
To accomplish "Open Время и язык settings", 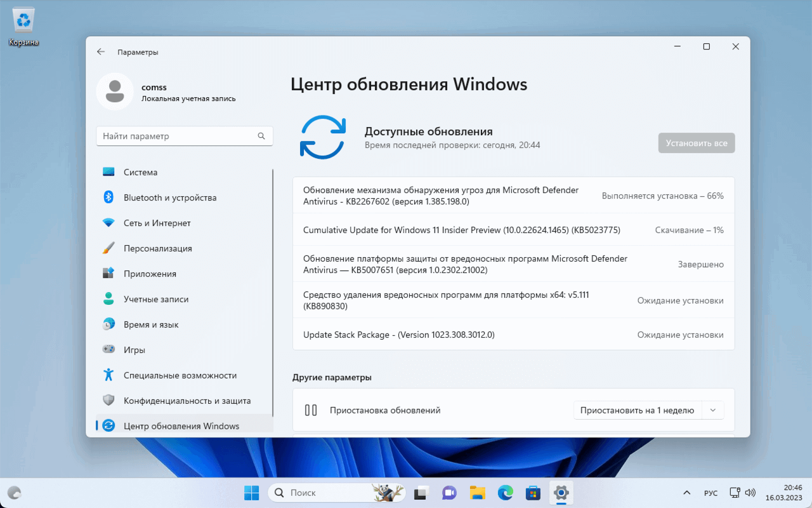I will [x=184, y=324].
